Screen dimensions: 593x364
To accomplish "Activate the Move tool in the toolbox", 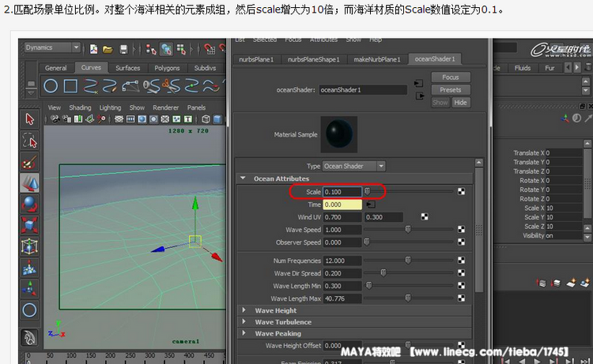I will 29,183.
